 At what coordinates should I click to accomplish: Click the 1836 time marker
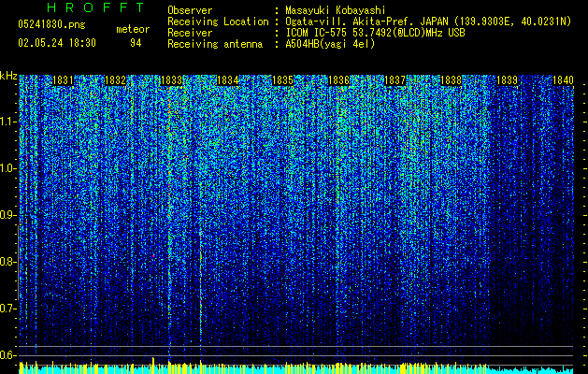338,80
